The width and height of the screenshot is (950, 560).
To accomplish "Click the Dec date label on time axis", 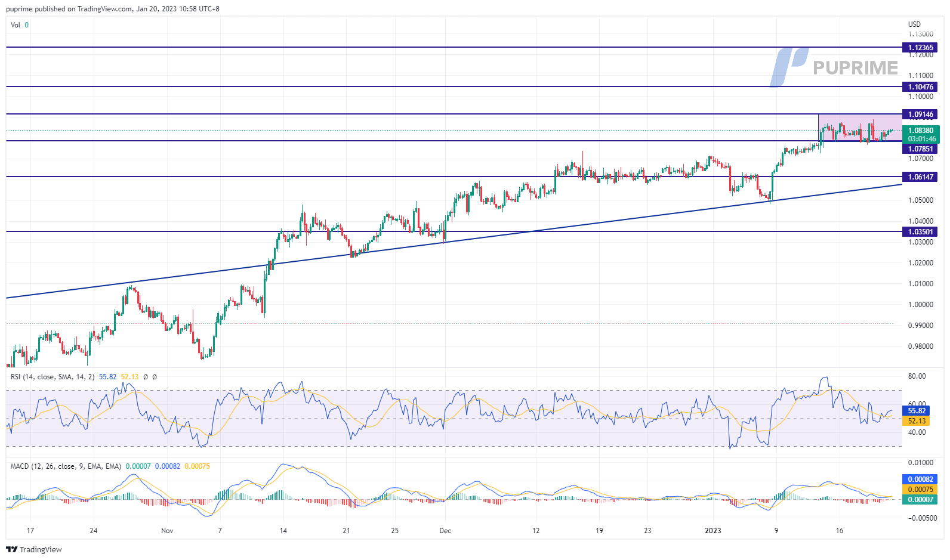I will (x=445, y=531).
